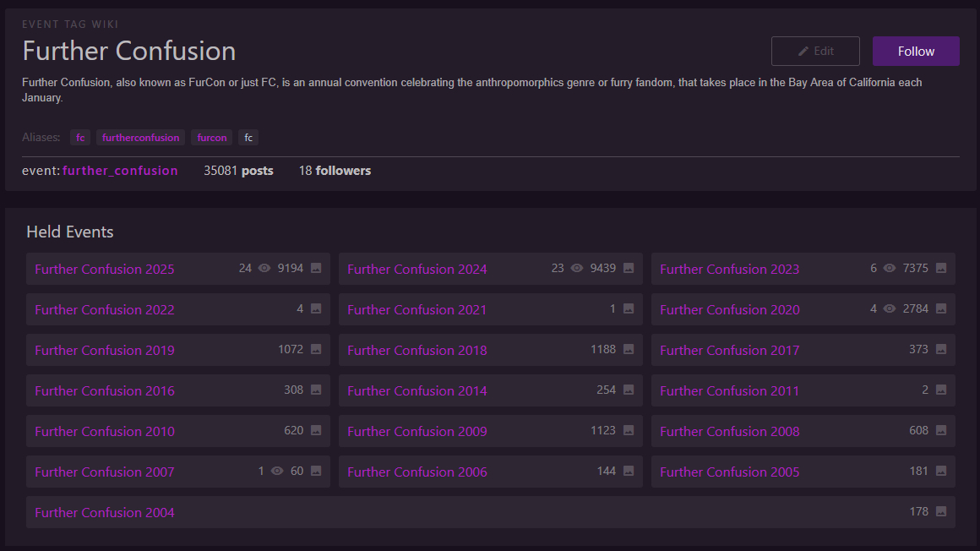
Task: Click the eye icon on Further Confusion 2024
Action: [577, 268]
